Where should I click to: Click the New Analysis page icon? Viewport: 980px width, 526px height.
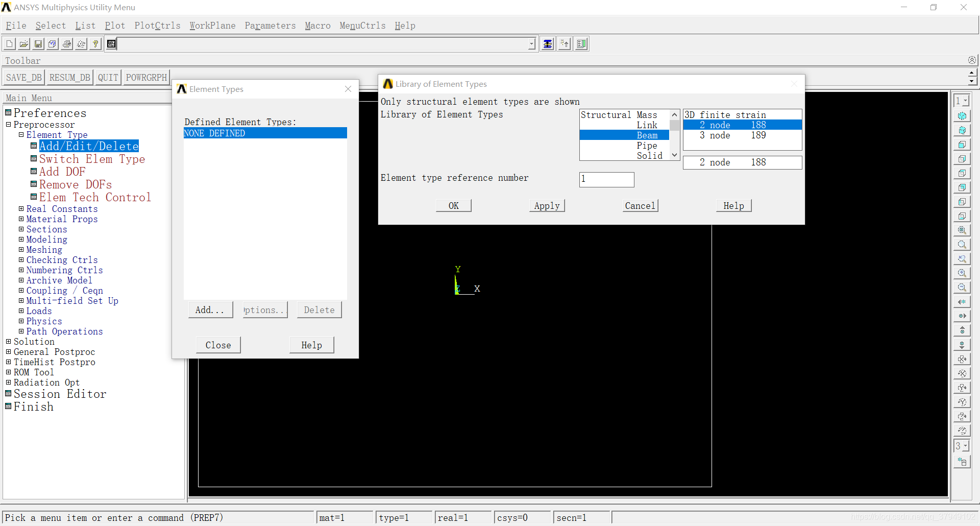10,44
